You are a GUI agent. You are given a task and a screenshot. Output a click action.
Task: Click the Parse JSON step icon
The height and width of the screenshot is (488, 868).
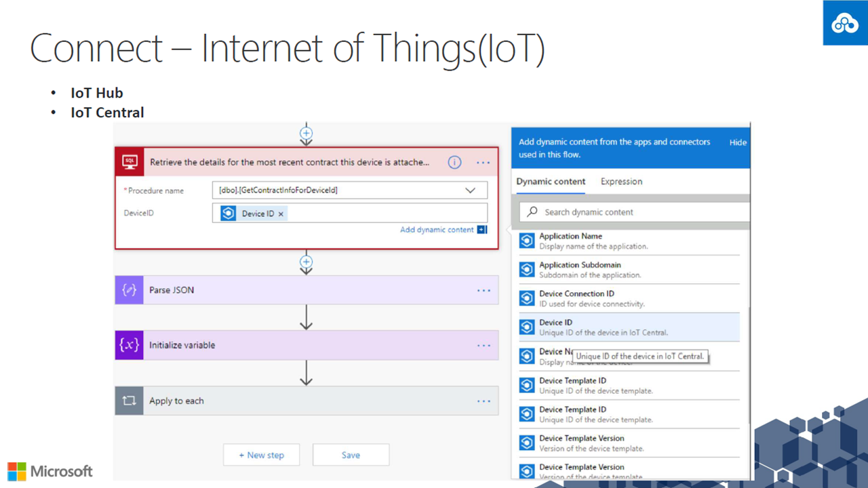(x=129, y=290)
